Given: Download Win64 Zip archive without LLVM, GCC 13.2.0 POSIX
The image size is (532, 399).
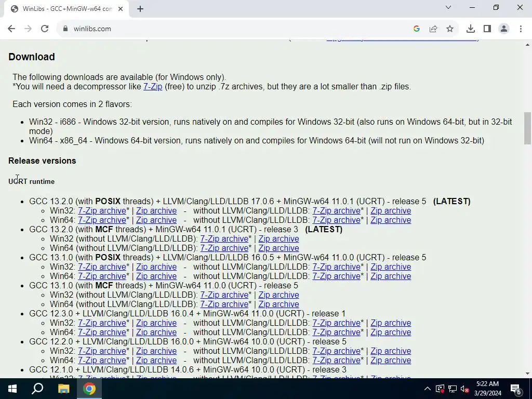Looking at the screenshot, I should (391, 220).
